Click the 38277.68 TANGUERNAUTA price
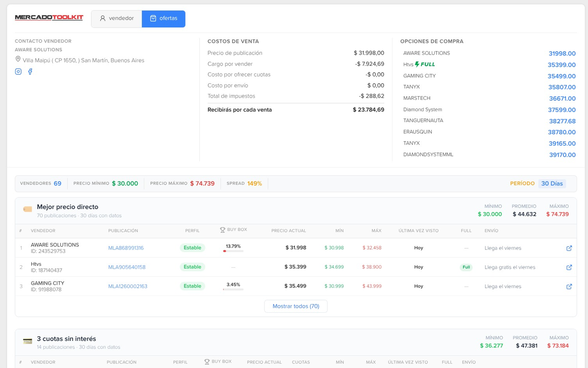This screenshot has width=588, height=368. coord(562,121)
